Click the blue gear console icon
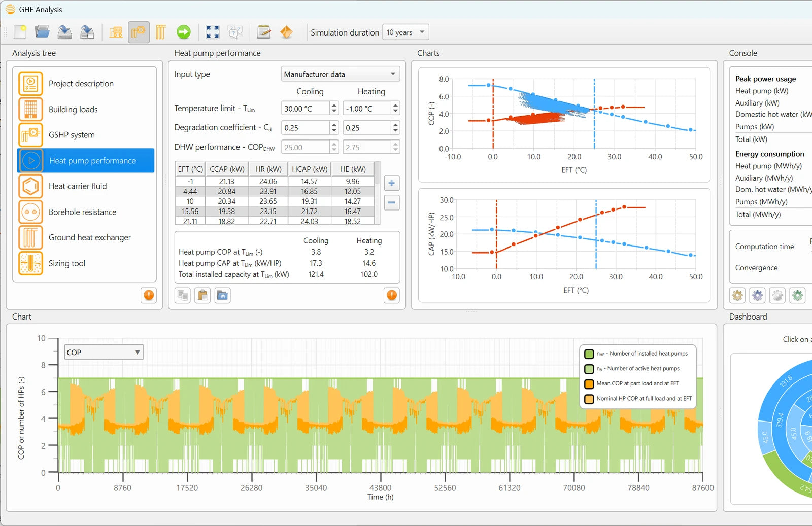 pyautogui.click(x=757, y=295)
